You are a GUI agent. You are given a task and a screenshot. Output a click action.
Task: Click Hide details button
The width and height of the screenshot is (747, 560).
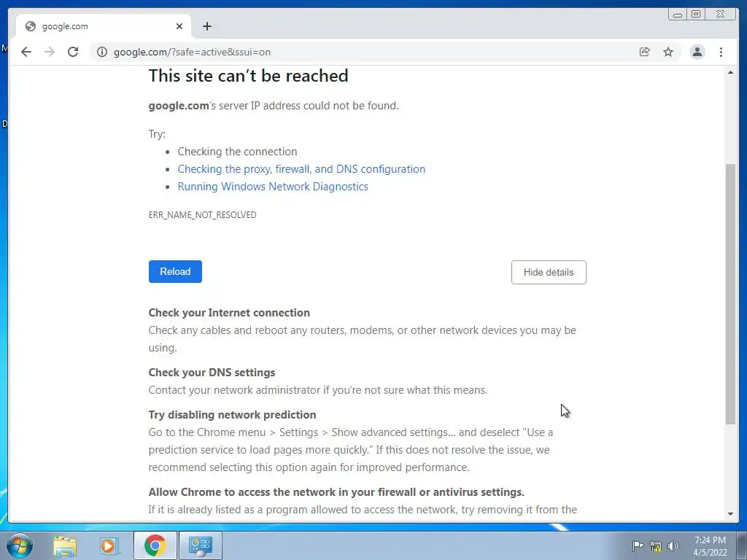click(x=549, y=273)
